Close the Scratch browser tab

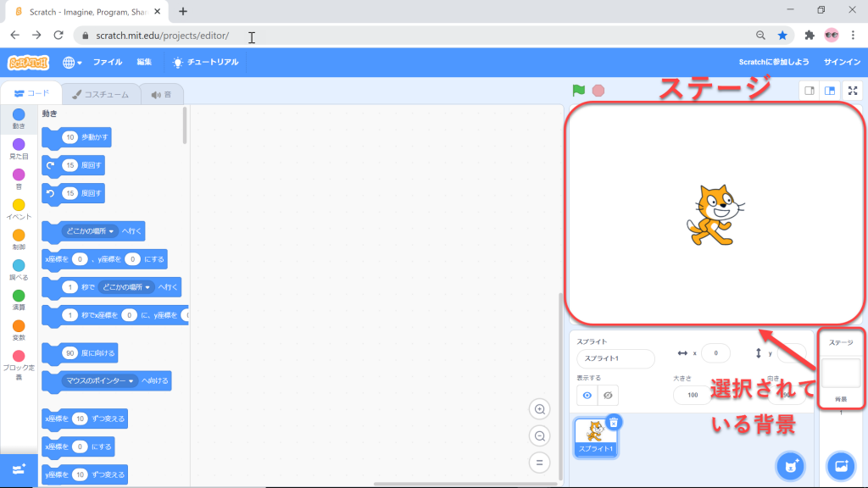(157, 11)
